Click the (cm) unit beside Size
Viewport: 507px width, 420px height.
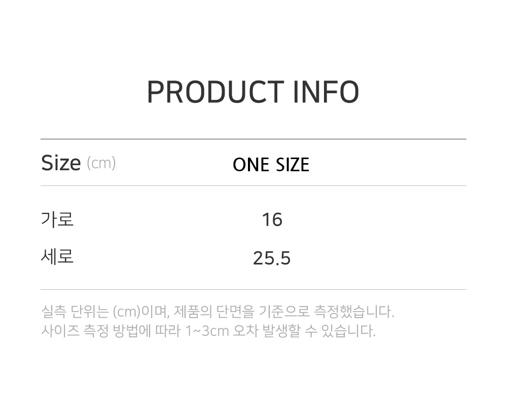(x=101, y=163)
